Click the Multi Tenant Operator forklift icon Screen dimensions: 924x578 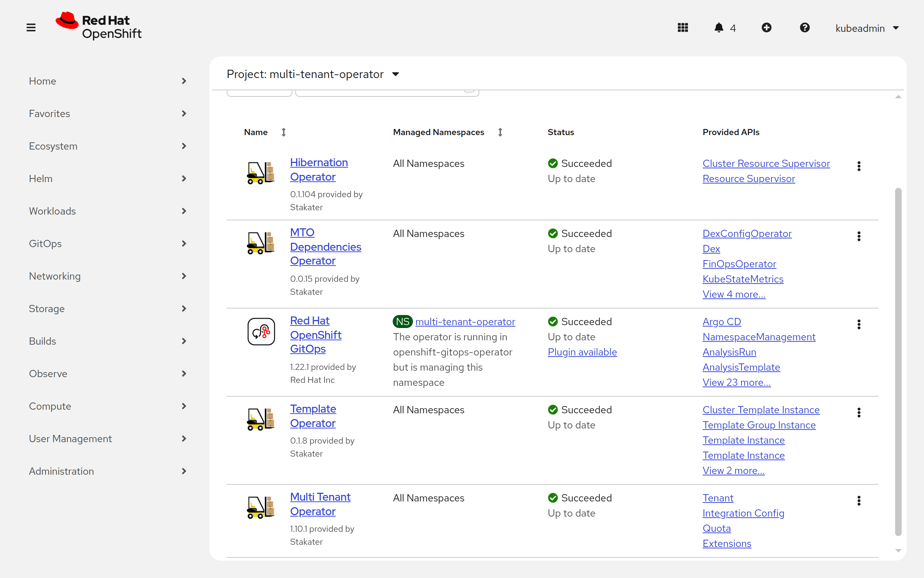pos(261,507)
